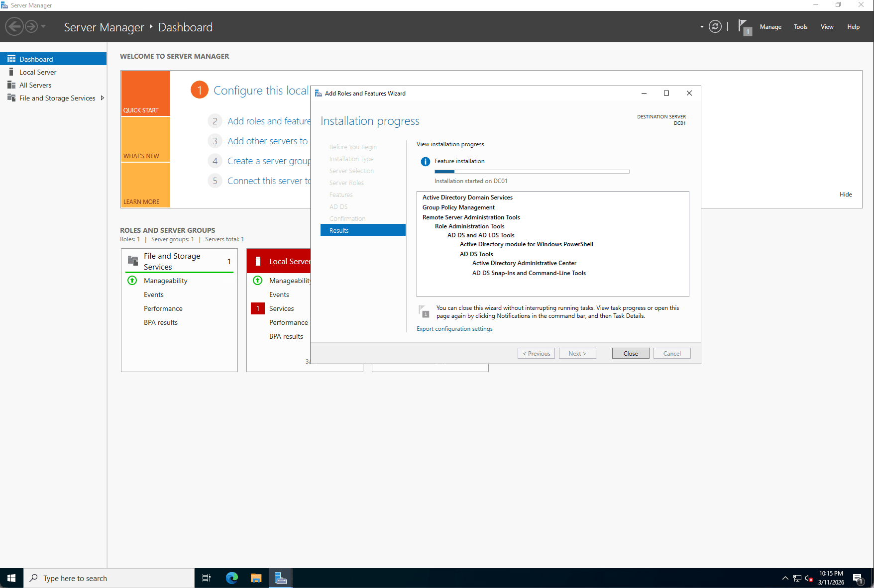Image resolution: width=874 pixels, height=588 pixels.
Task: Open the Windows Start menu
Action: tap(11, 578)
